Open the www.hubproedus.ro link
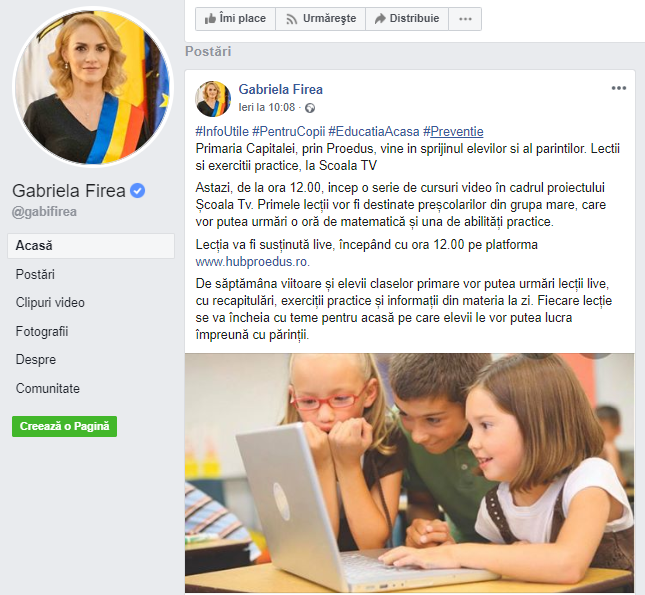 pyautogui.click(x=251, y=262)
